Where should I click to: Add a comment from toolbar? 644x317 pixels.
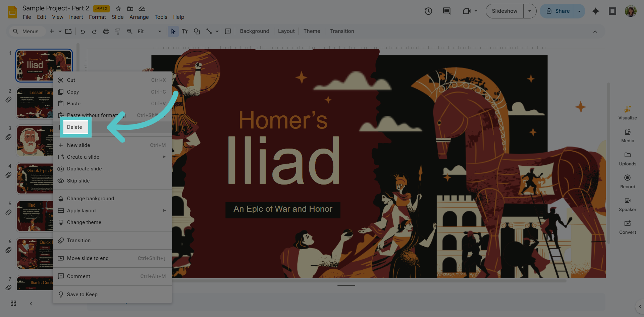[x=228, y=31]
